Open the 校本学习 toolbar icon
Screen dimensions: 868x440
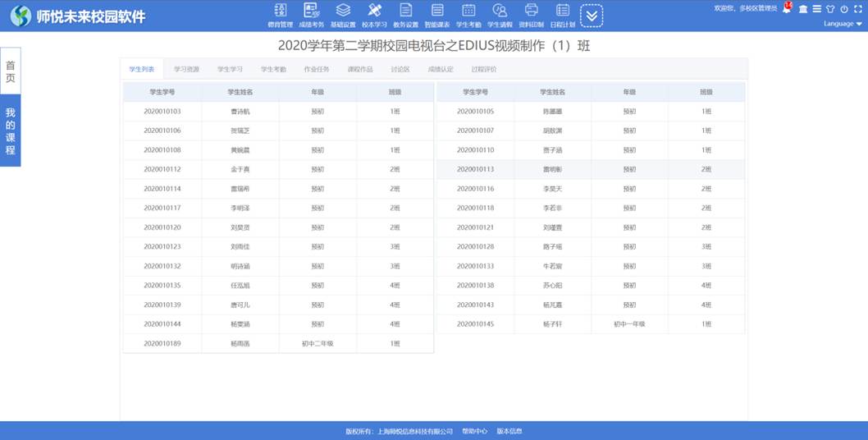tap(374, 11)
